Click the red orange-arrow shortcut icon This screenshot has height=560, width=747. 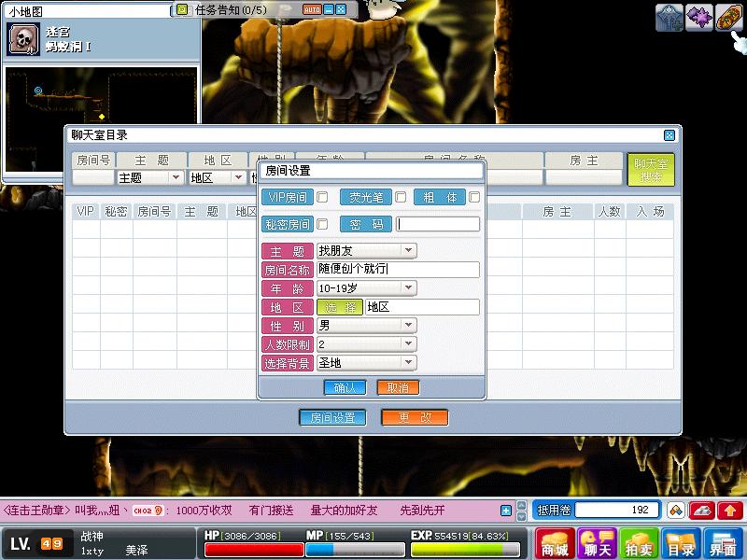(730, 511)
